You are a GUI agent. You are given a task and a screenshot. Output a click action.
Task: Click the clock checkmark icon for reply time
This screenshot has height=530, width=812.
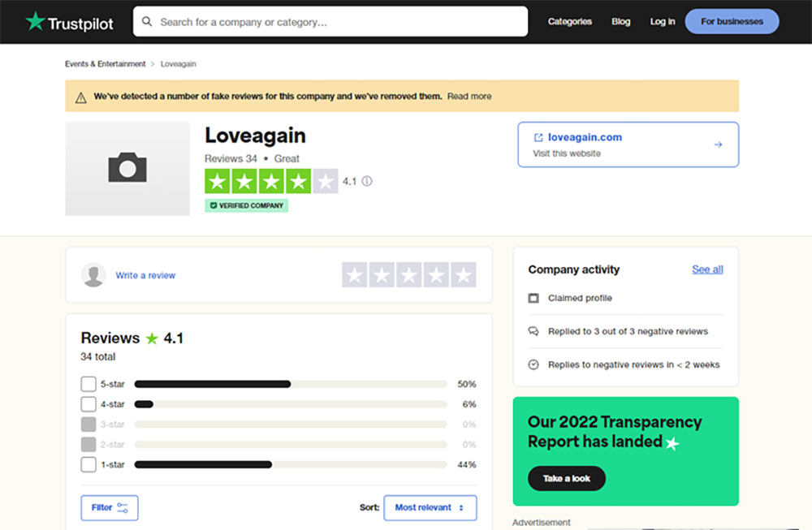[x=533, y=365]
